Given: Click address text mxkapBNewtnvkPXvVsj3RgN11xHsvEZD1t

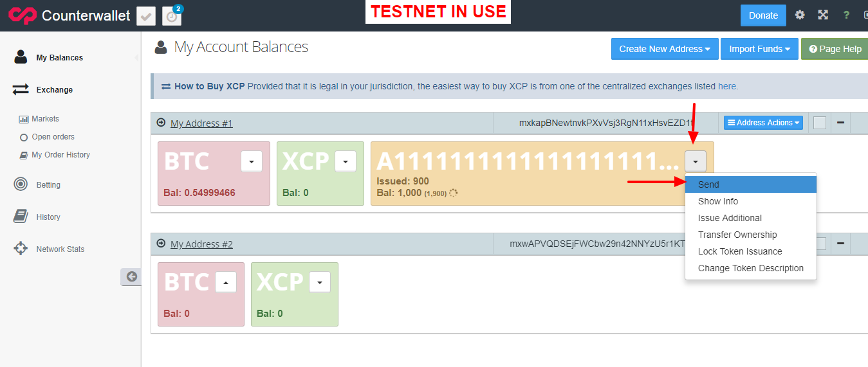Looking at the screenshot, I should click(605, 123).
